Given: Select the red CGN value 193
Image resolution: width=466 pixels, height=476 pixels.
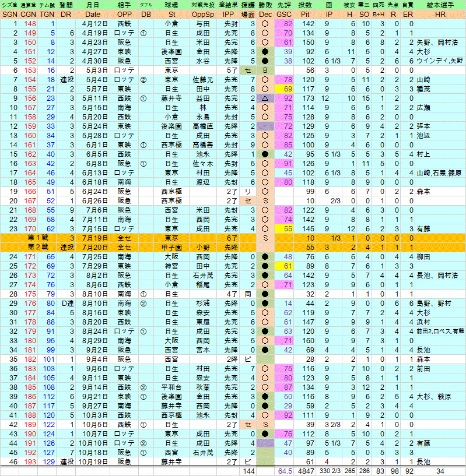Looking at the screenshot, I should pos(30,462).
